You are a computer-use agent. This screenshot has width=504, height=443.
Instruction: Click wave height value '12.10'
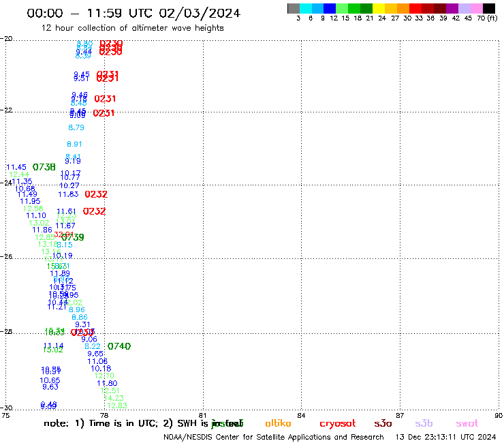click(x=104, y=376)
